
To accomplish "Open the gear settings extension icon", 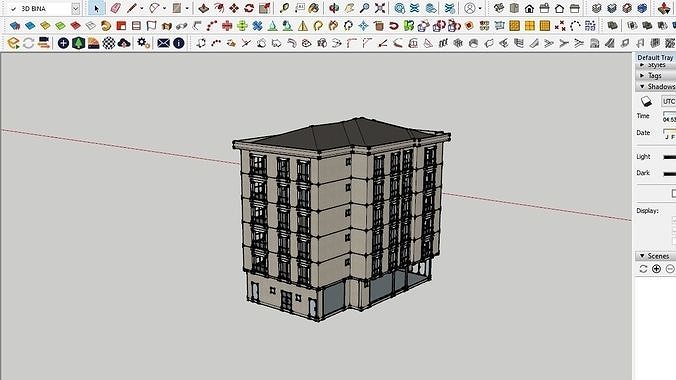I will coord(143,43).
